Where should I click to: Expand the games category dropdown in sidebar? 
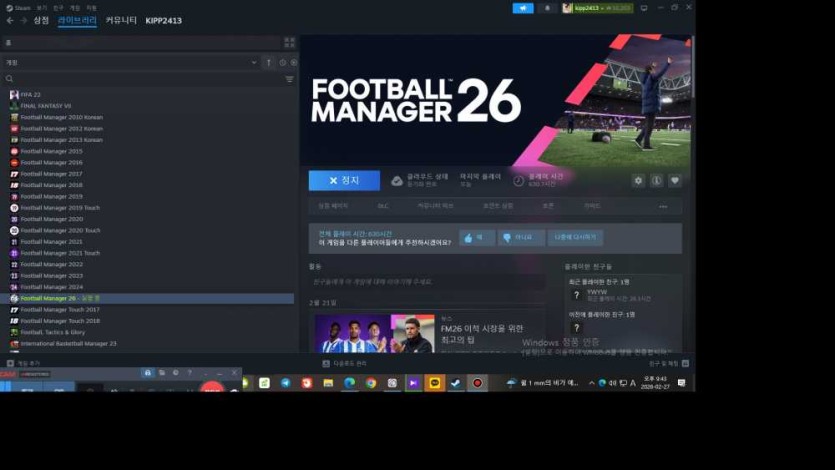tap(254, 62)
